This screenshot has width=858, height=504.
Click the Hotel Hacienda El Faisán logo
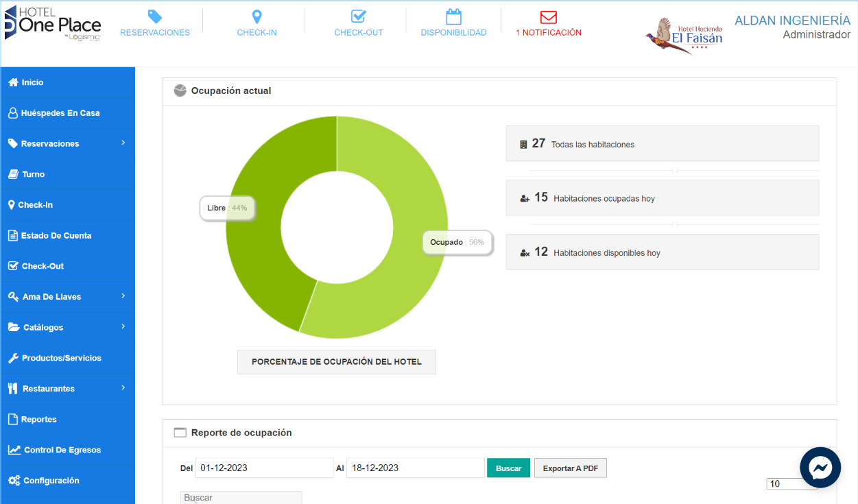click(x=684, y=34)
